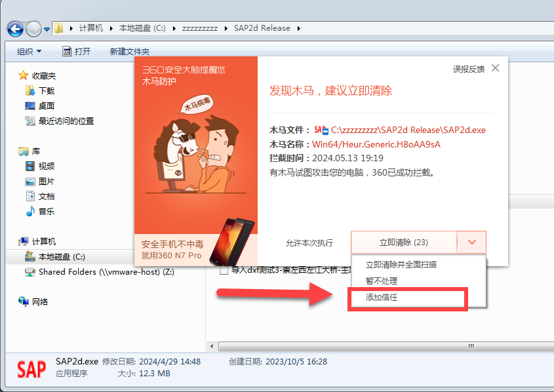Click the trojan file path C:\zzzzzzzzz\SAP2d Release\SAP2d.exe
The width and height of the screenshot is (554, 392).
point(408,130)
